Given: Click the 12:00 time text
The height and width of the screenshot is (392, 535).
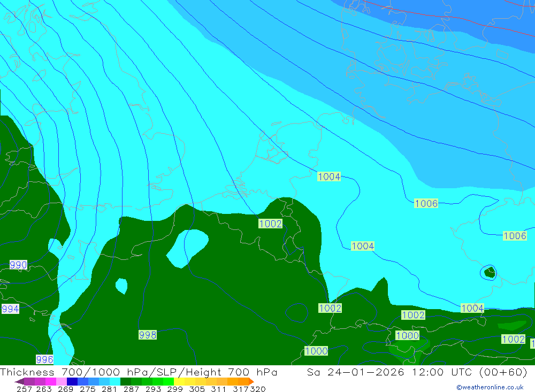Looking at the screenshot, I should (428, 372).
